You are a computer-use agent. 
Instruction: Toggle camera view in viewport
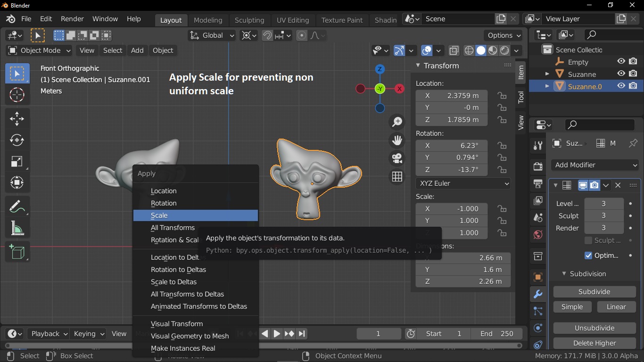397,158
